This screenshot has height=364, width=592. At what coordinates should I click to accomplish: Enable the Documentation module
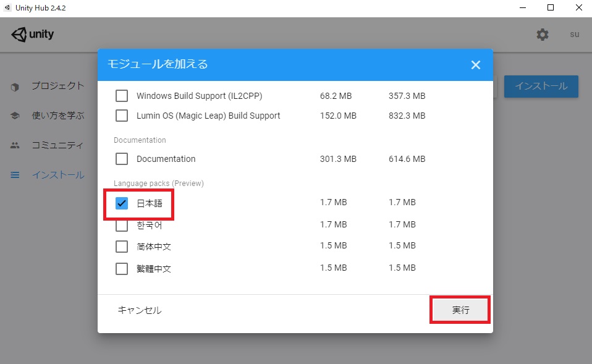click(x=121, y=159)
